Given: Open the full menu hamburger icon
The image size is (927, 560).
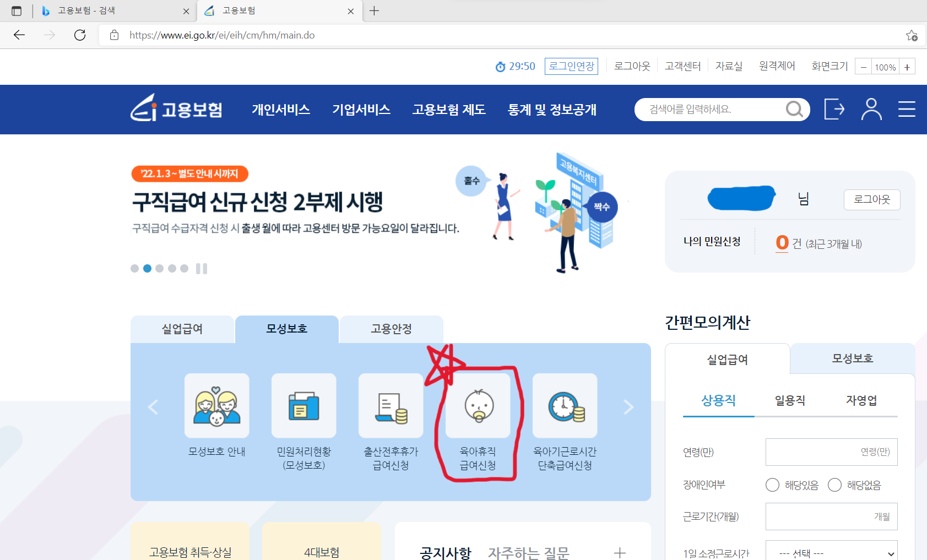Looking at the screenshot, I should (x=907, y=109).
